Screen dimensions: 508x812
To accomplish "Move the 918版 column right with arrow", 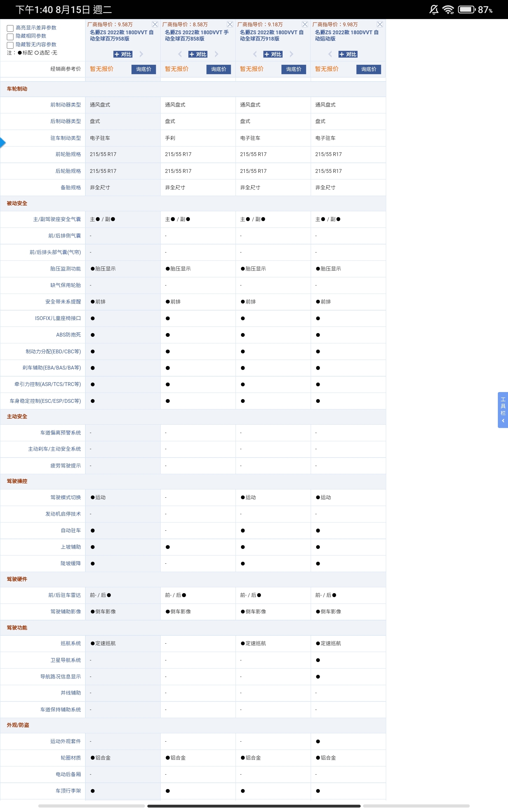I will coord(291,54).
